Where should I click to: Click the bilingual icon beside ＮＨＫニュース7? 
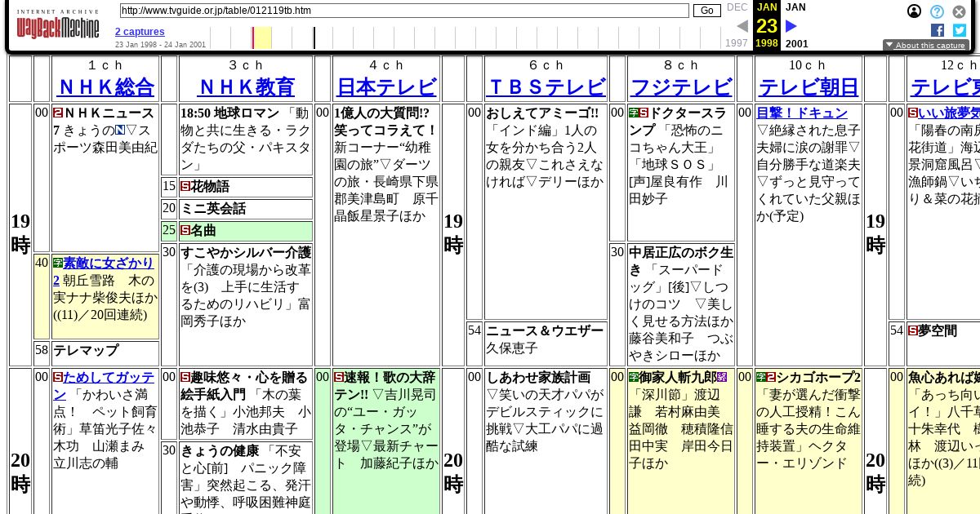click(58, 113)
